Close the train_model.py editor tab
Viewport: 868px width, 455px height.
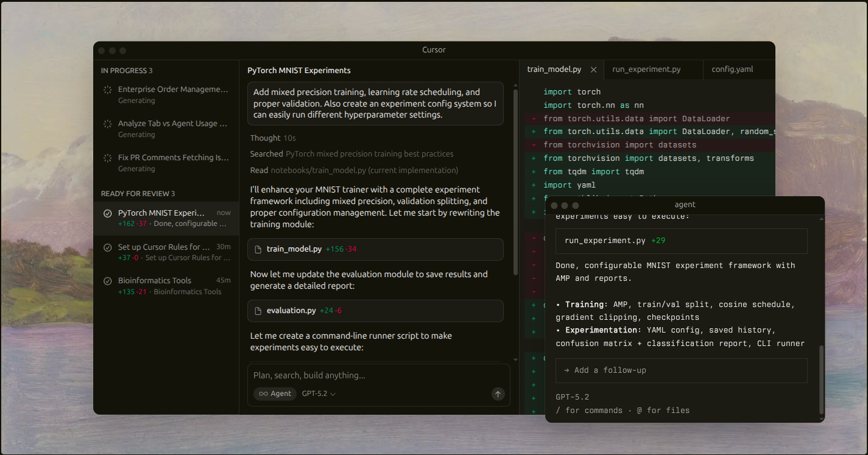coord(593,69)
